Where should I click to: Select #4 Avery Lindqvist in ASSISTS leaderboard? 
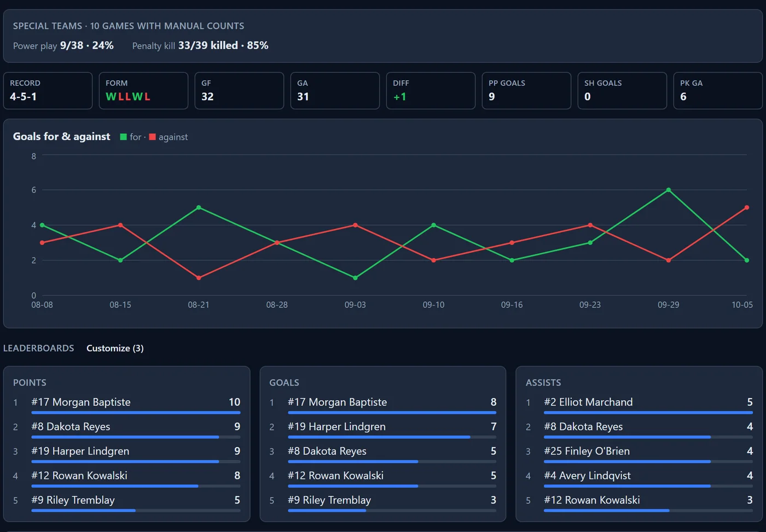pos(639,478)
